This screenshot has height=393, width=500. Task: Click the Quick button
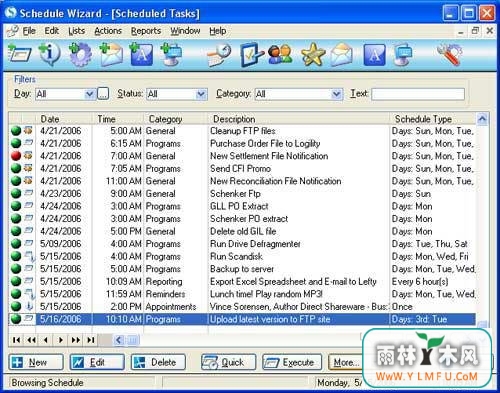228,362
